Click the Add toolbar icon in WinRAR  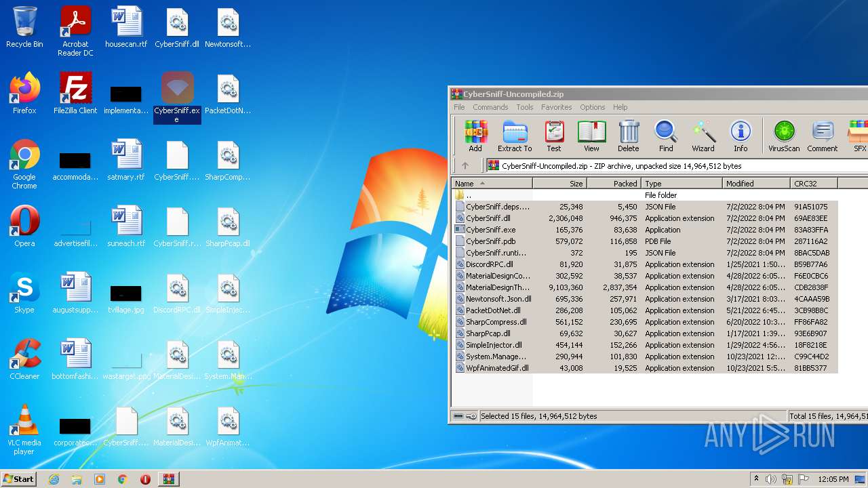[x=475, y=136]
